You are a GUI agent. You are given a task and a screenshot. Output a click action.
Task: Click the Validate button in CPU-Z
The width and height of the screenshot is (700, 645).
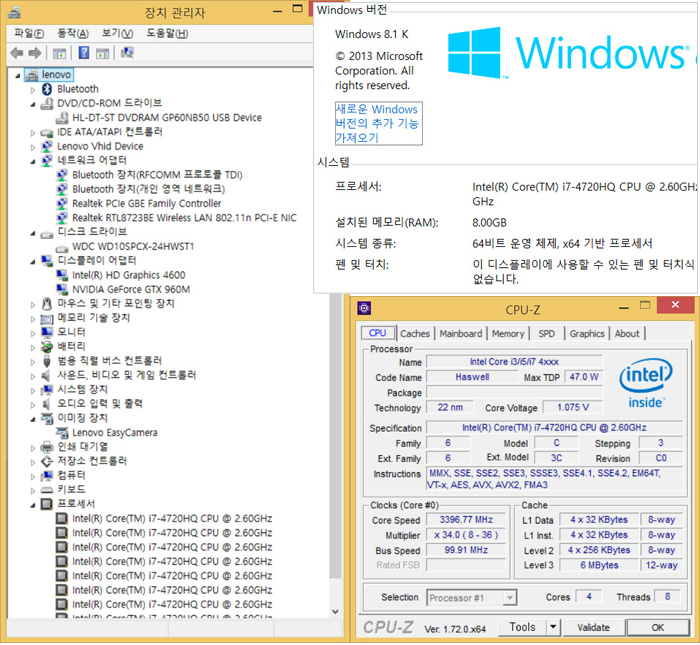click(x=593, y=628)
